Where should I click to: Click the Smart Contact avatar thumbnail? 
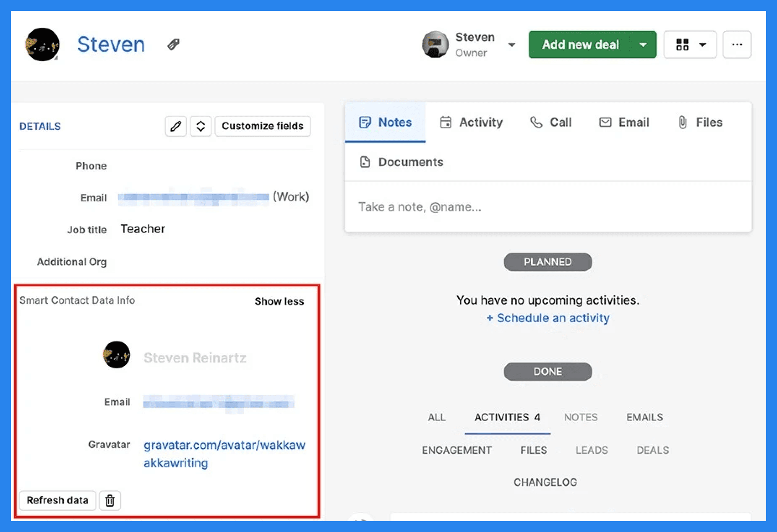117,355
